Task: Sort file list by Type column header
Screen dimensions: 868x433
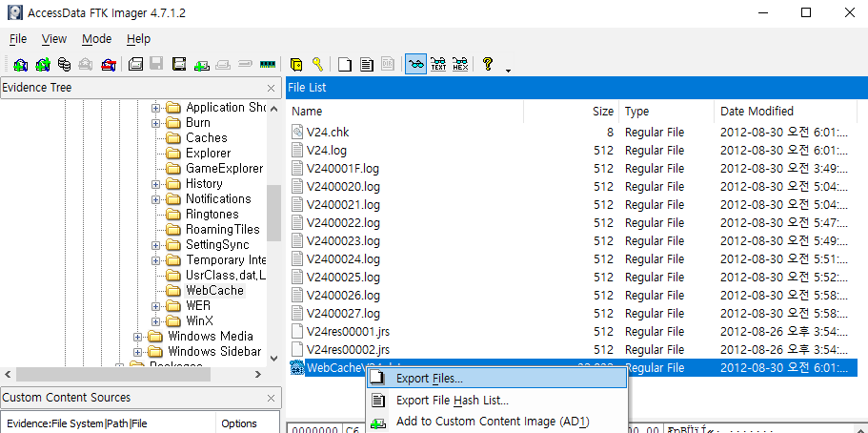Action: coord(667,112)
